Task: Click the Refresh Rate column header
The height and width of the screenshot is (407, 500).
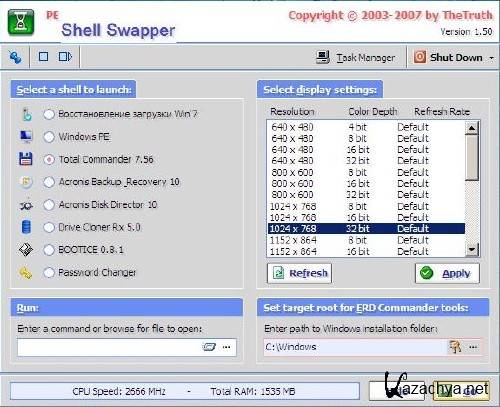Action: (442, 111)
